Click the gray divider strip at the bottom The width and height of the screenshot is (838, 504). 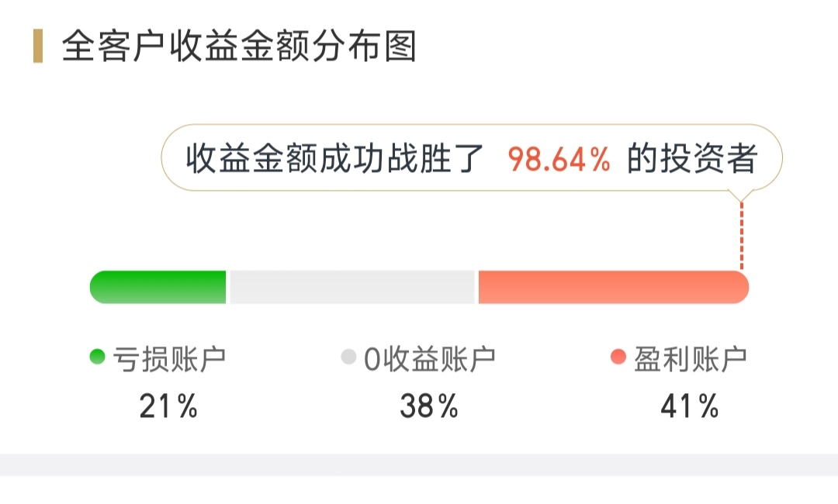pos(419,464)
